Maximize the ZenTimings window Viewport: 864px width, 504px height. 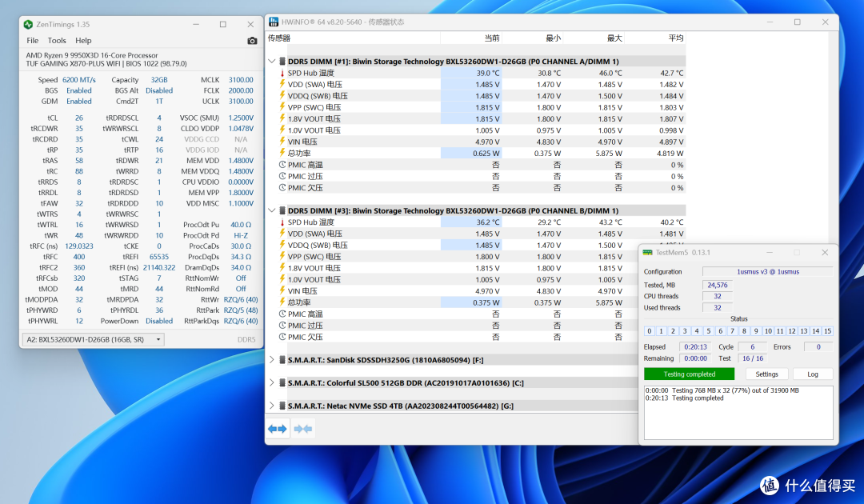[222, 24]
